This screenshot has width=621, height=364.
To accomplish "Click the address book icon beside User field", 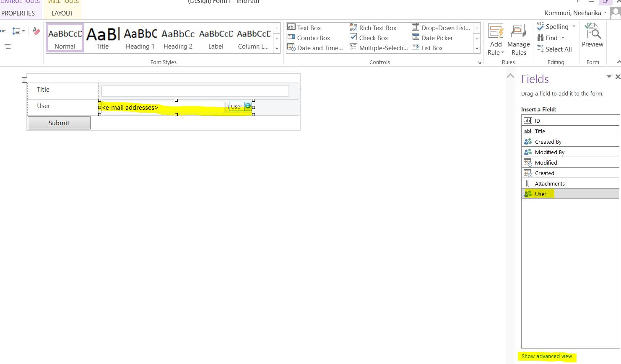I will point(248,106).
